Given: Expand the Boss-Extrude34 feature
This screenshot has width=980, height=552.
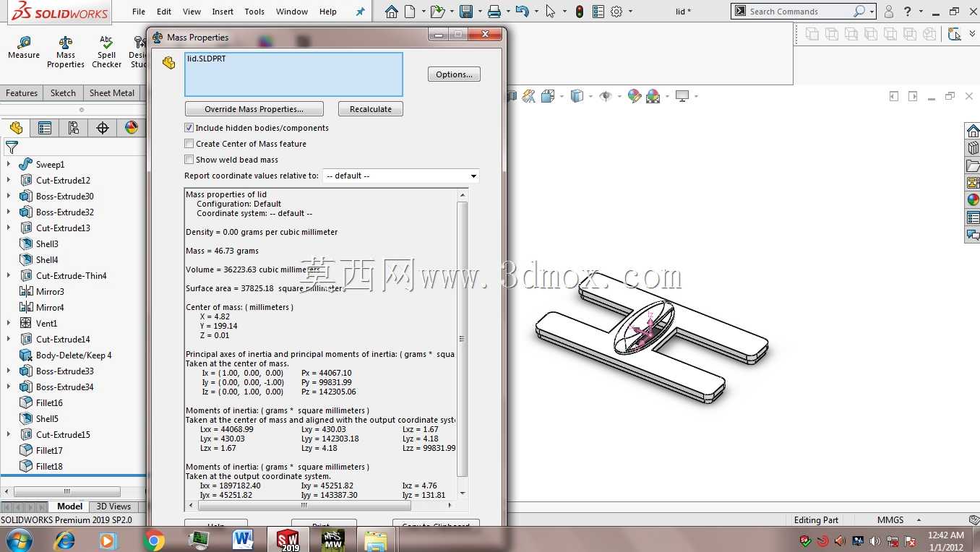Looking at the screenshot, I should point(9,387).
